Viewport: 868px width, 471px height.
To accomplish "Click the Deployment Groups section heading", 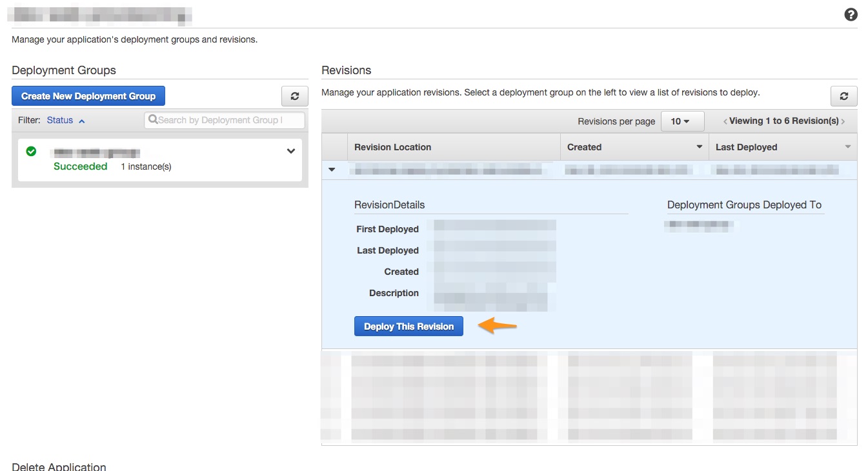I will (x=64, y=70).
